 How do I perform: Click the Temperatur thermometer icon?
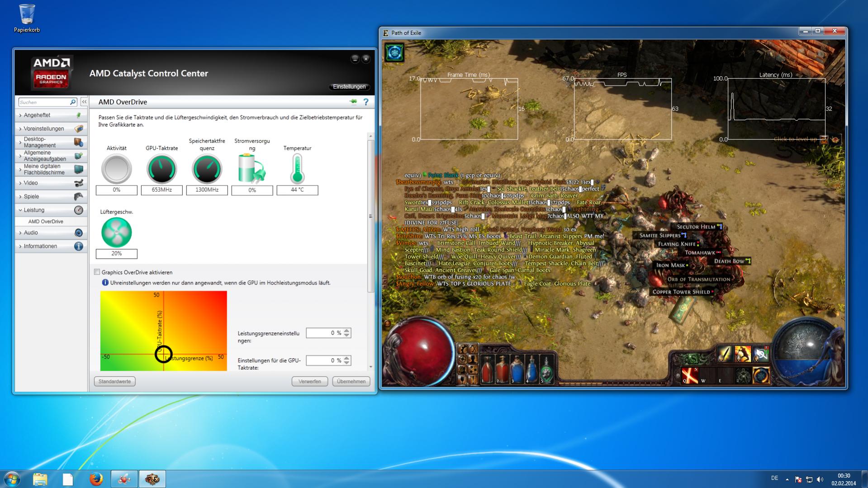pyautogui.click(x=297, y=168)
